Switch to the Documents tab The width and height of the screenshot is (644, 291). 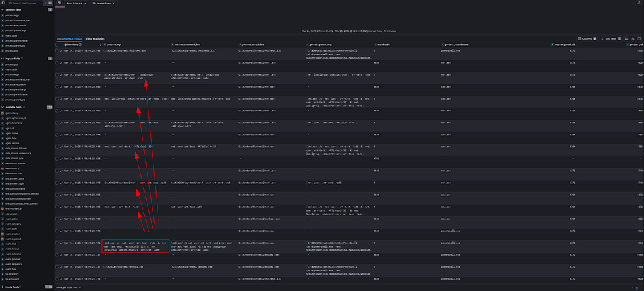point(69,38)
